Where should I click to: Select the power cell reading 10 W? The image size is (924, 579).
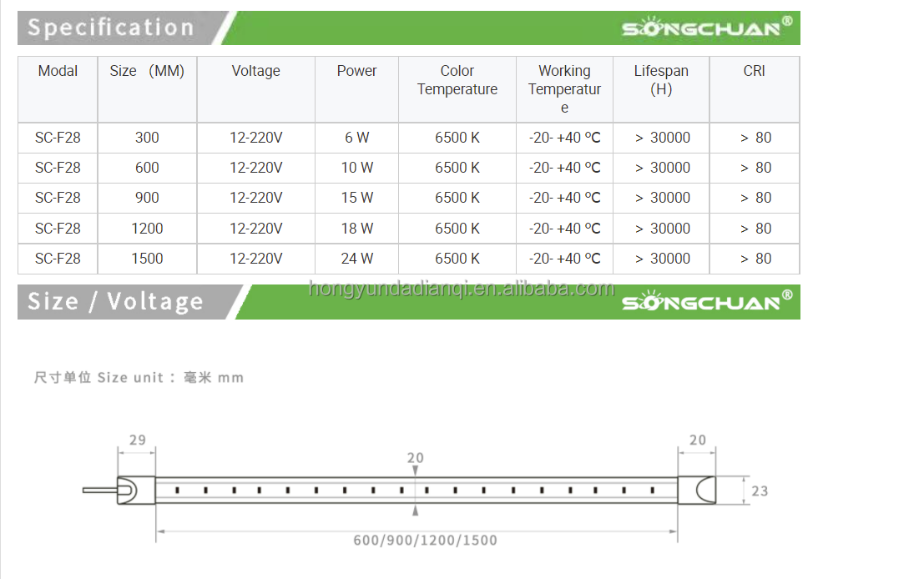(356, 168)
